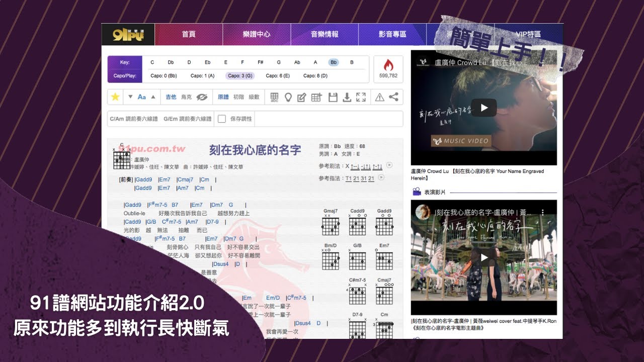Choose Capo: 8 (D)
Screen dimensions: 644x362
pos(315,76)
